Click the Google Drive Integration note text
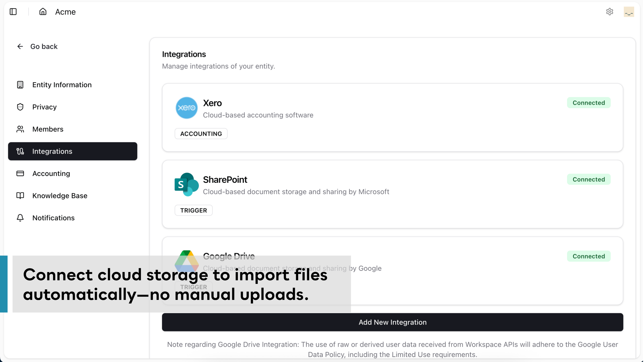Image resolution: width=644 pixels, height=362 pixels. pos(393,349)
